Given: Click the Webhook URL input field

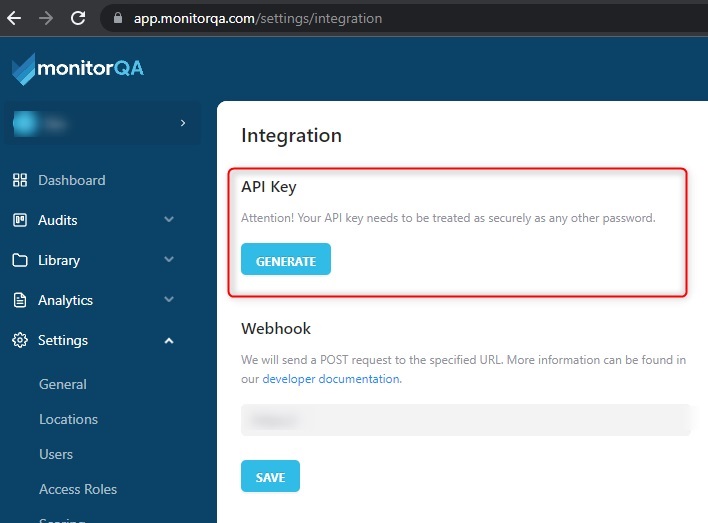Looking at the screenshot, I should point(466,420).
